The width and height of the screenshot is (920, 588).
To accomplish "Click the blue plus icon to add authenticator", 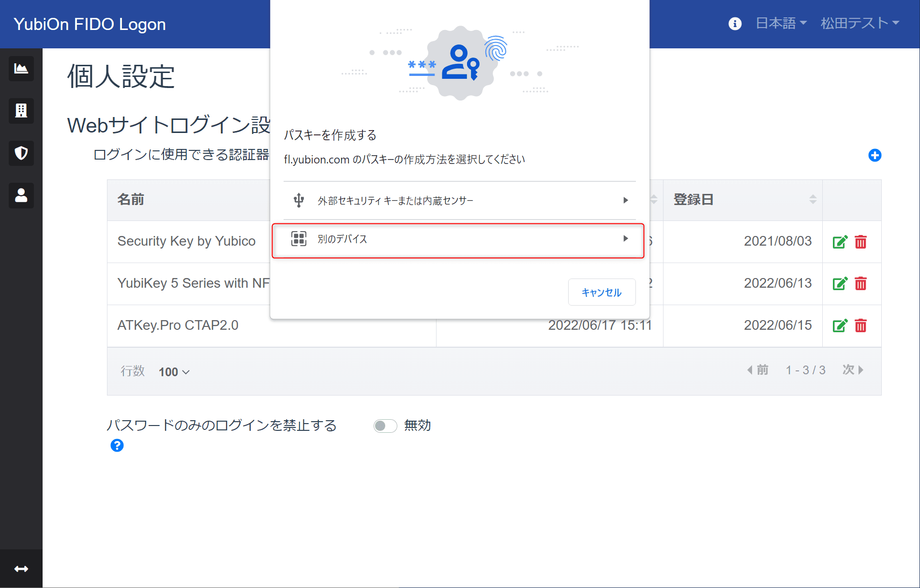I will (875, 155).
